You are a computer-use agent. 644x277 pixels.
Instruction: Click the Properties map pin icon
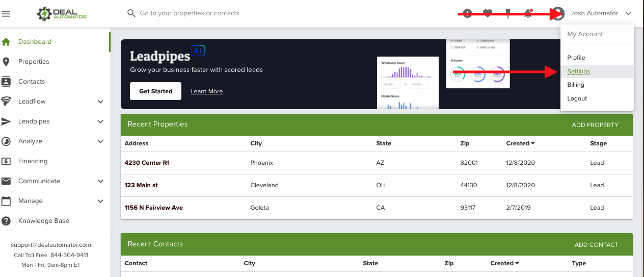[x=6, y=62]
